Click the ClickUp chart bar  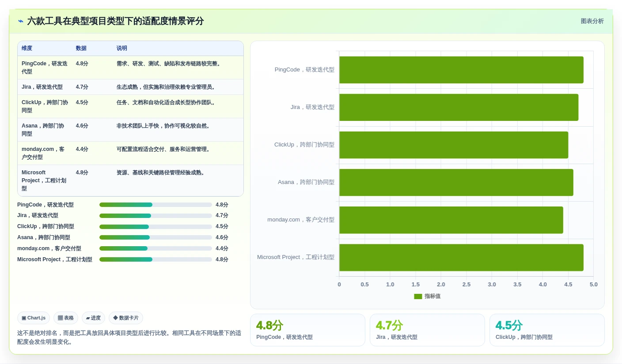(454, 145)
